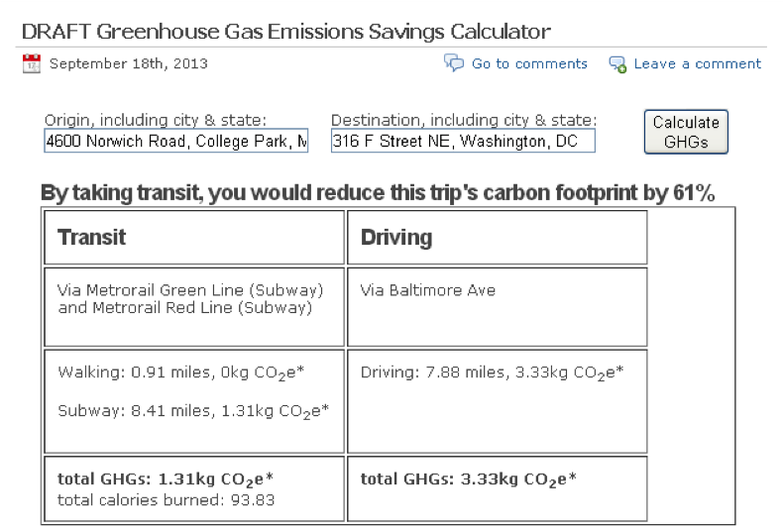Click the Walking 0.91 miles line
The image size is (784, 532).
click(x=181, y=373)
